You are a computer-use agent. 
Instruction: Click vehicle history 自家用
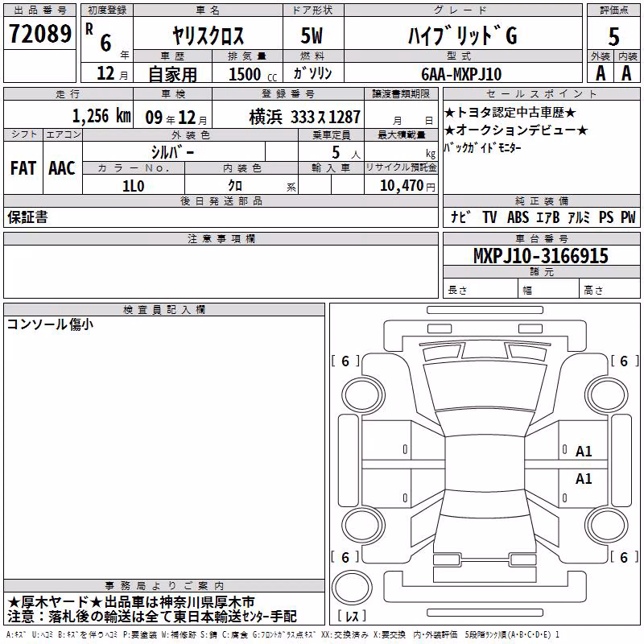[172, 74]
